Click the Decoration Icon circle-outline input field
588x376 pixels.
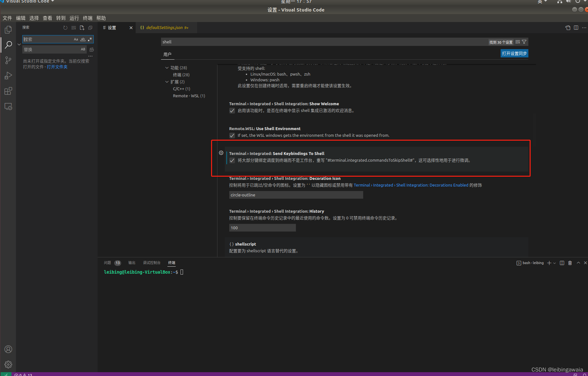(296, 195)
